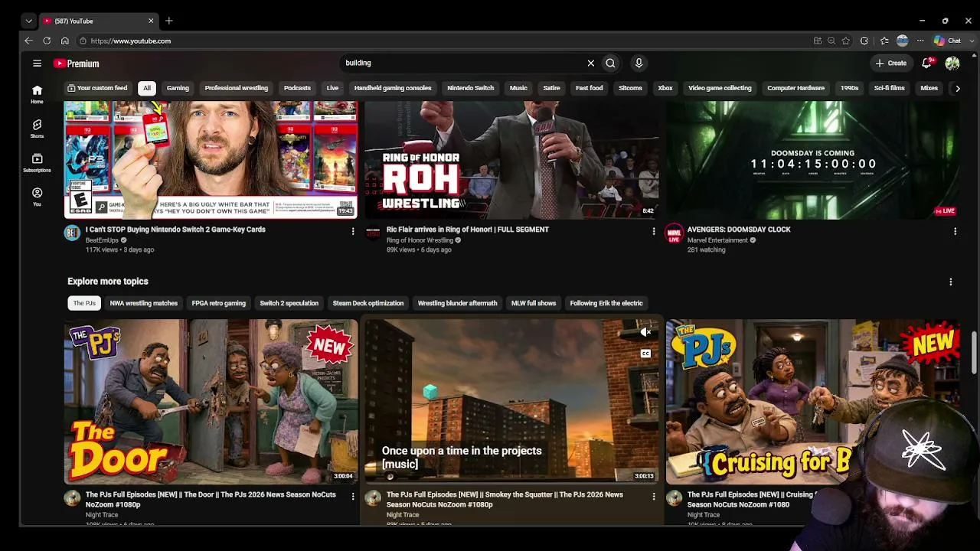Add this page to favorites
Image resolution: width=980 pixels, height=551 pixels.
[x=846, y=41]
